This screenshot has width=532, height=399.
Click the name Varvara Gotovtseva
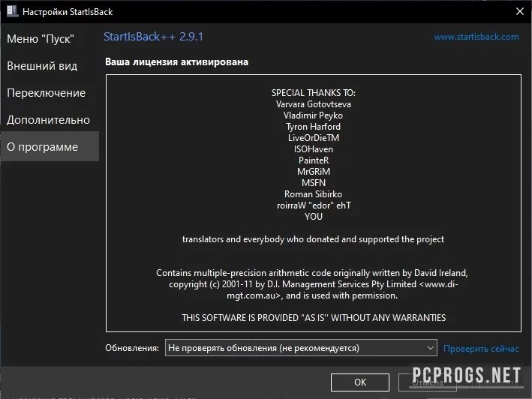(314, 104)
